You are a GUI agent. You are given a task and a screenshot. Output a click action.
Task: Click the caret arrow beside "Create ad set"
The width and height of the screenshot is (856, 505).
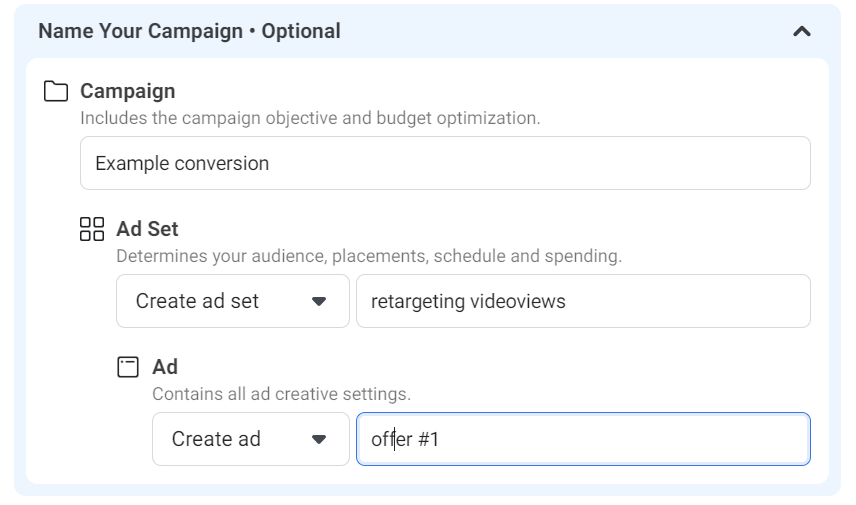tap(319, 301)
